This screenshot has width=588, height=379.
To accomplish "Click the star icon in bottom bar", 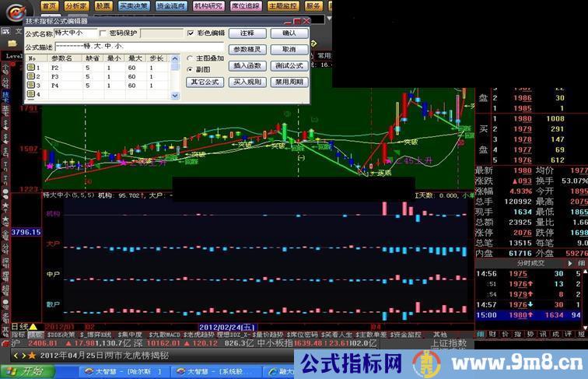I will (32, 355).
